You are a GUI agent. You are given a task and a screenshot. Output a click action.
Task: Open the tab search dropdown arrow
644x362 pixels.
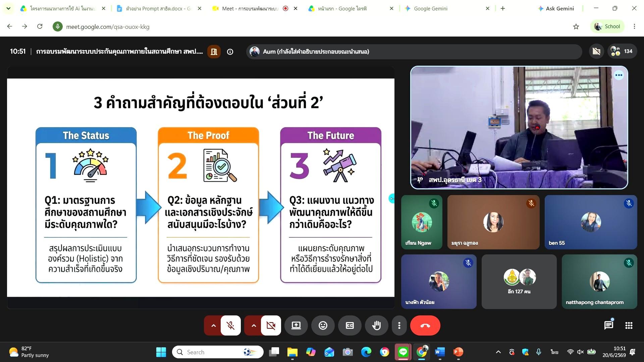point(8,8)
